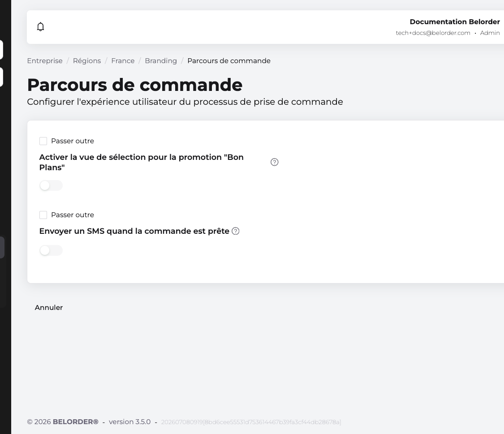Check Passer outre above SMS setting
Viewport: 504px width, 434px height.
(43, 215)
